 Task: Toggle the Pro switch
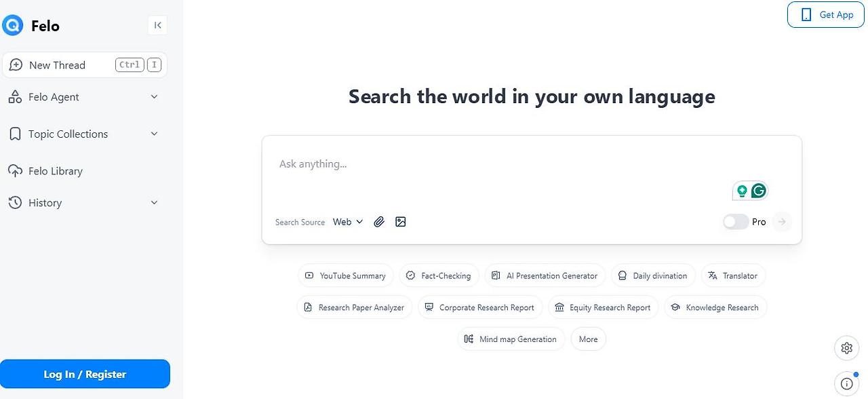pyautogui.click(x=736, y=222)
